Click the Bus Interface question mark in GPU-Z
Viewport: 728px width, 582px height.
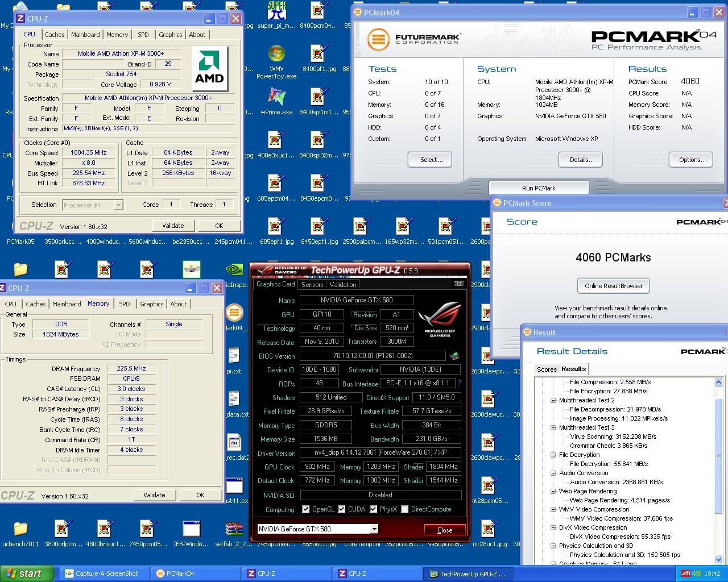click(460, 384)
